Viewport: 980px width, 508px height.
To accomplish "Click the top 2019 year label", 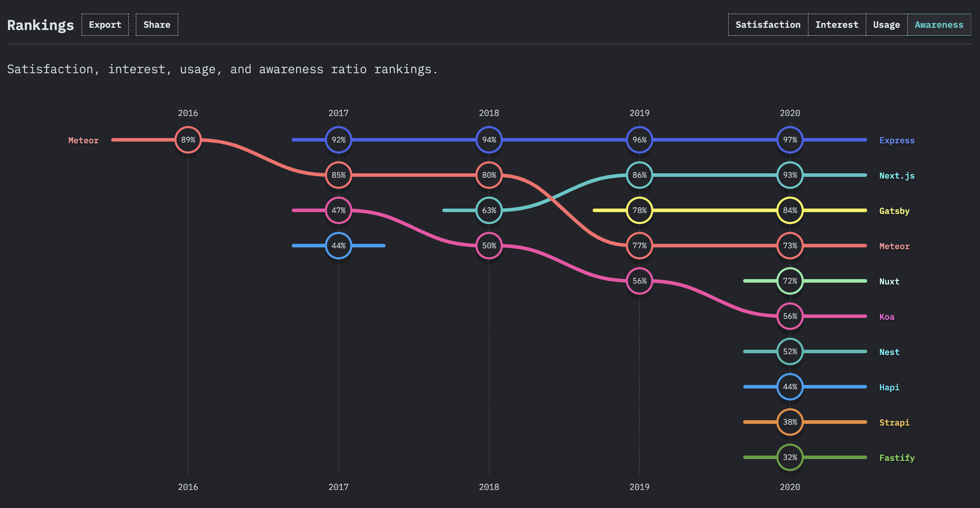I will pyautogui.click(x=640, y=113).
